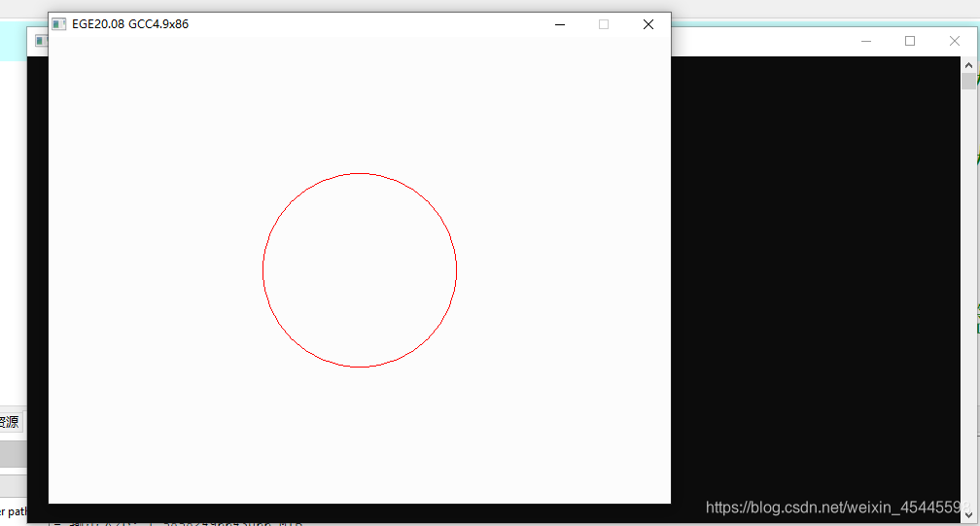The height and width of the screenshot is (526, 980).
Task: Click the disabled maximize button of EGE window
Action: click(x=604, y=24)
